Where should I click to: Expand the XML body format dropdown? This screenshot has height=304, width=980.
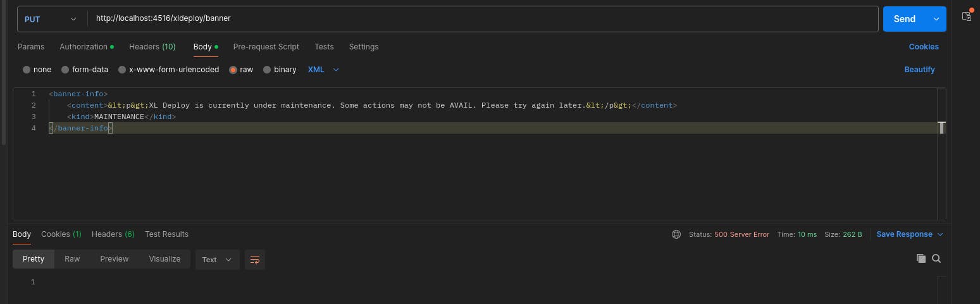tap(323, 70)
